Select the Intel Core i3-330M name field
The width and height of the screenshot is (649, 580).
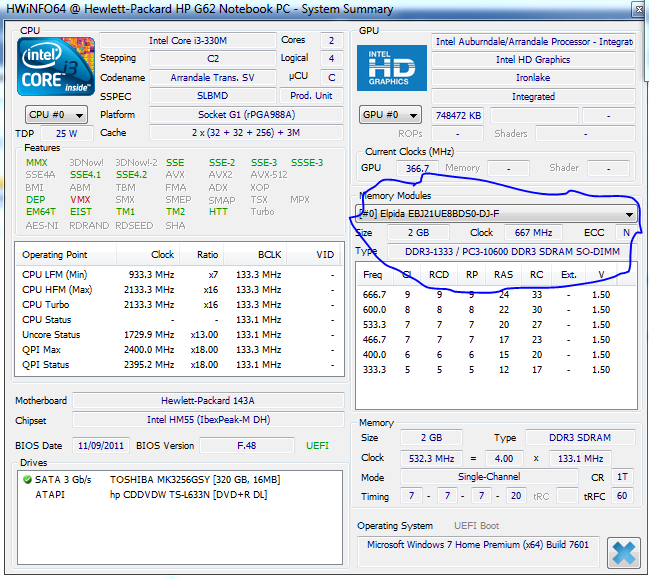pos(188,41)
